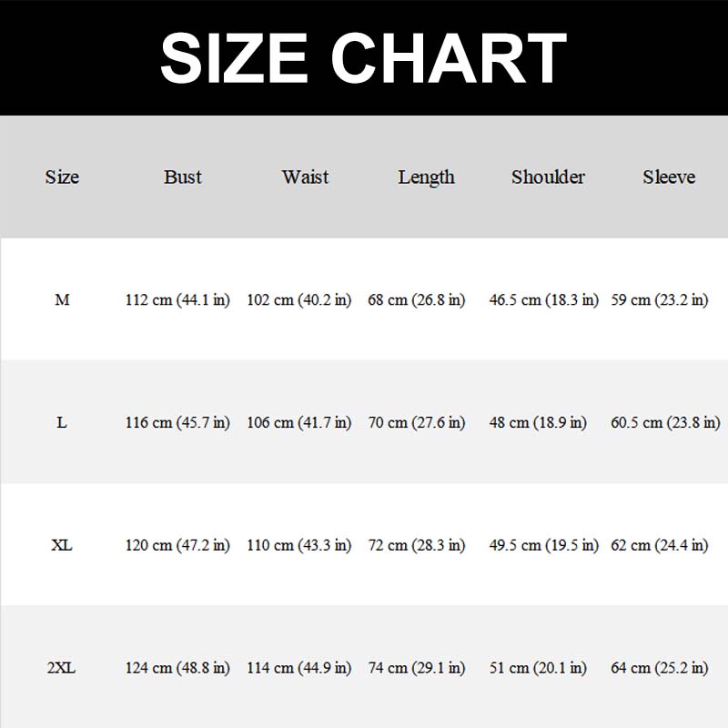Click the 46.5 cm shoulder value
728x728 pixels.
click(x=544, y=299)
